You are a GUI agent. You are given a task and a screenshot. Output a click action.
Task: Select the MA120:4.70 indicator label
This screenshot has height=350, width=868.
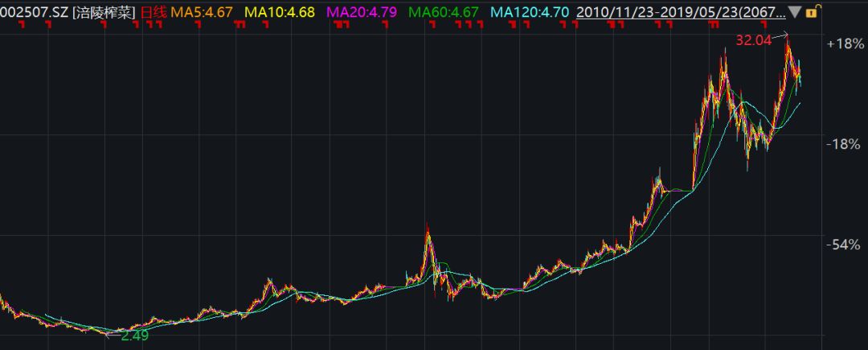(x=530, y=11)
